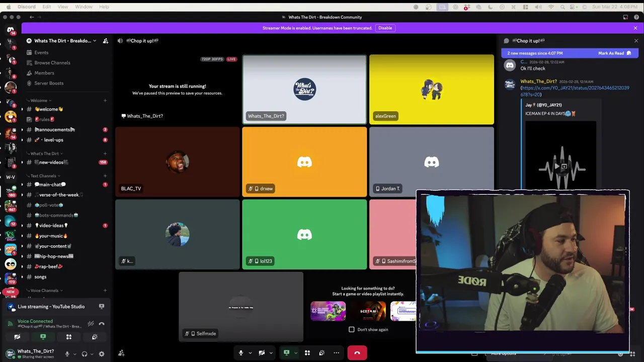This screenshot has width=644, height=362.
Task: Open more options in the call control bar
Action: (x=337, y=352)
